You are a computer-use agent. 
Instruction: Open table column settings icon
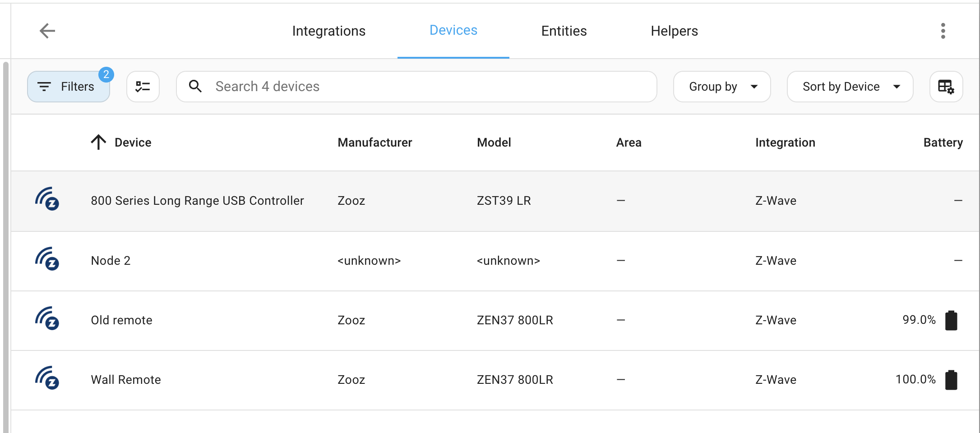(946, 87)
